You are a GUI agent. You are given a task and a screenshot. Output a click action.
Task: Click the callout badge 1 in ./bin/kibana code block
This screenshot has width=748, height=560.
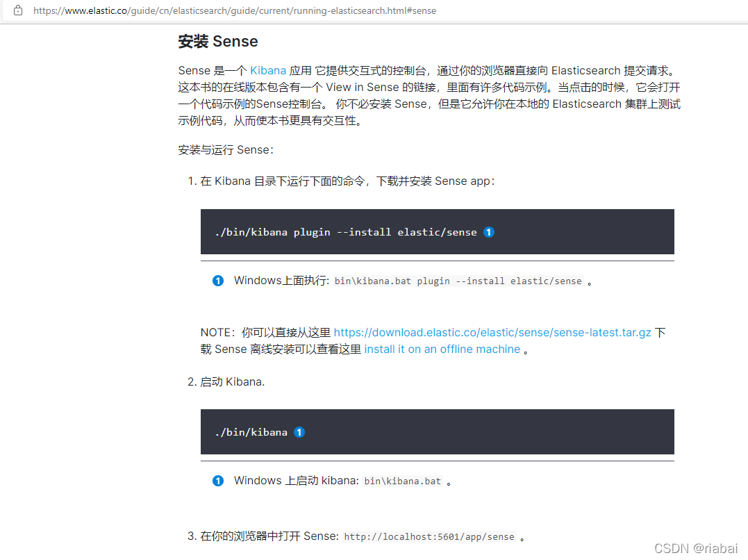pyautogui.click(x=299, y=431)
